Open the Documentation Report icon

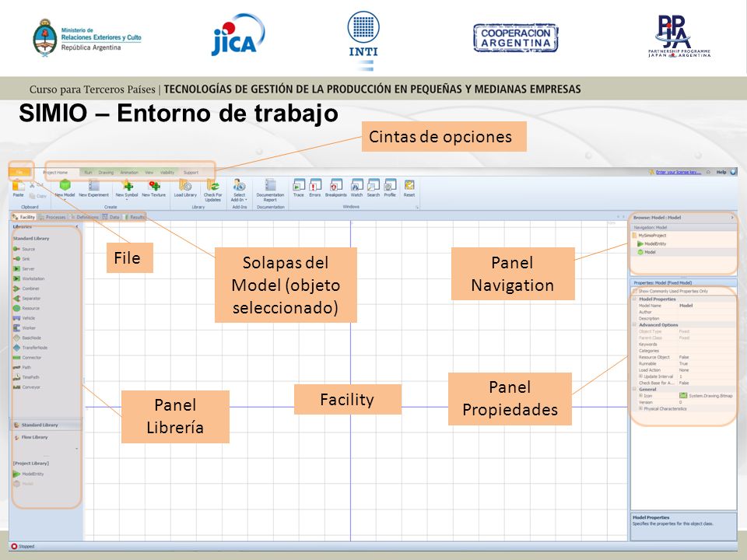tap(270, 186)
